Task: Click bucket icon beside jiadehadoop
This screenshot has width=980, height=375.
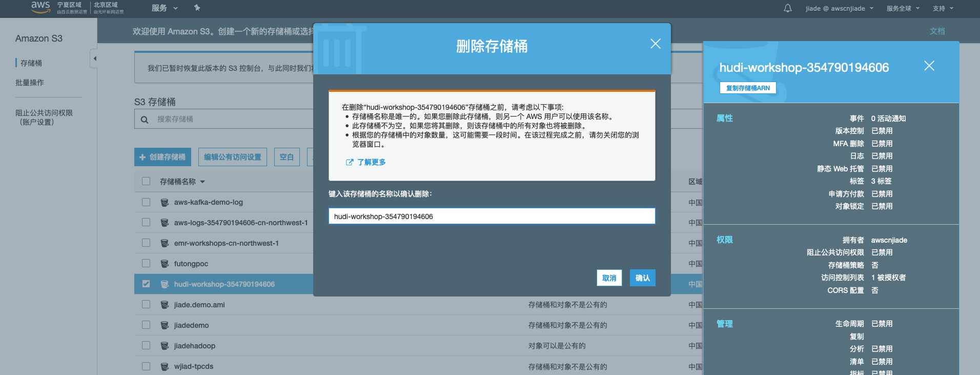Action: tap(165, 346)
